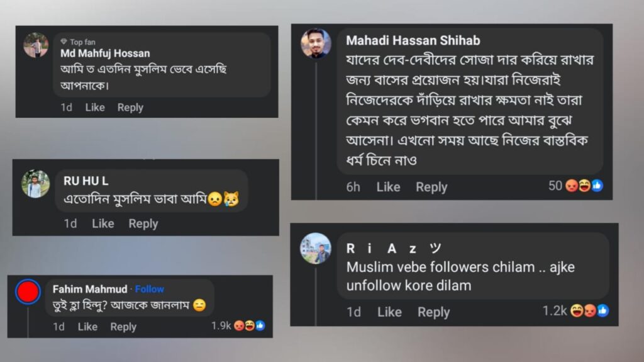Click RU HU L's profile avatar
This screenshot has height=362, width=644.
click(x=35, y=184)
